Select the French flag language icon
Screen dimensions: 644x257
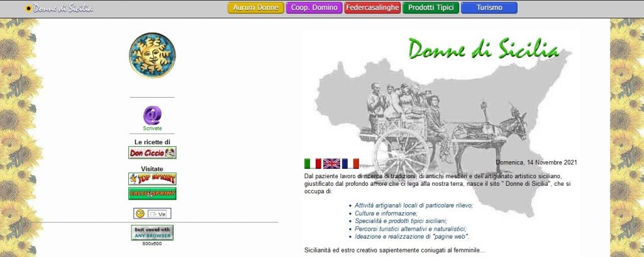tap(350, 164)
